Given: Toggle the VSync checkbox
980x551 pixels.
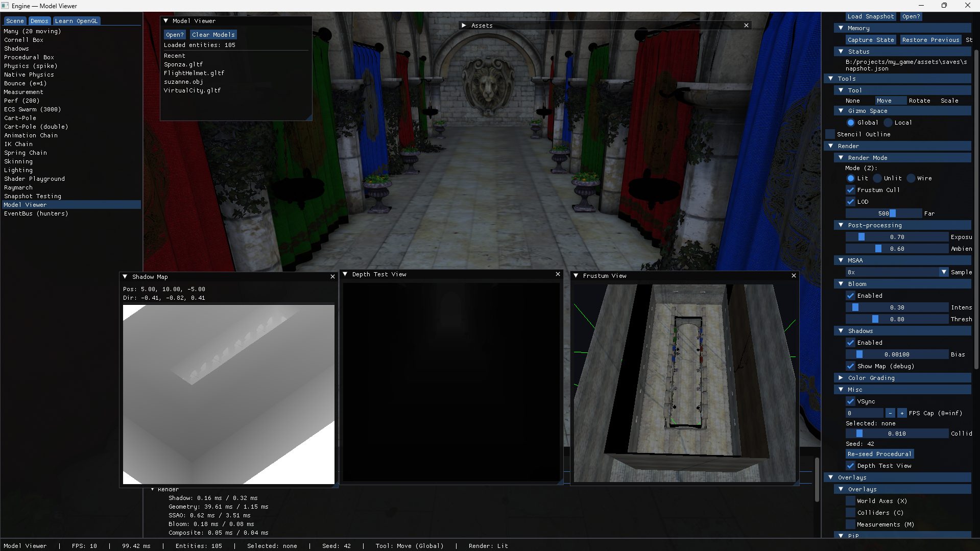Looking at the screenshot, I should [851, 401].
